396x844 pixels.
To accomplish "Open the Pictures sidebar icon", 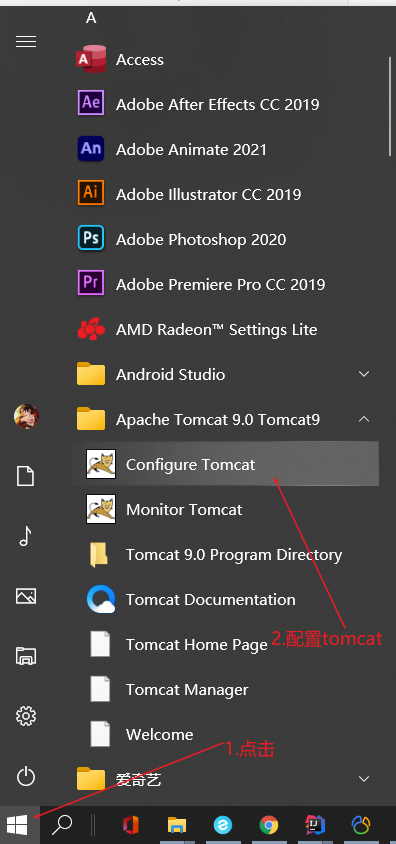I will (x=26, y=596).
